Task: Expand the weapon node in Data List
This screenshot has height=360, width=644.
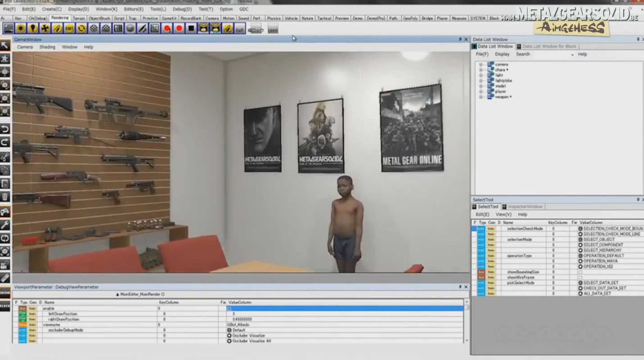Action: (481, 97)
